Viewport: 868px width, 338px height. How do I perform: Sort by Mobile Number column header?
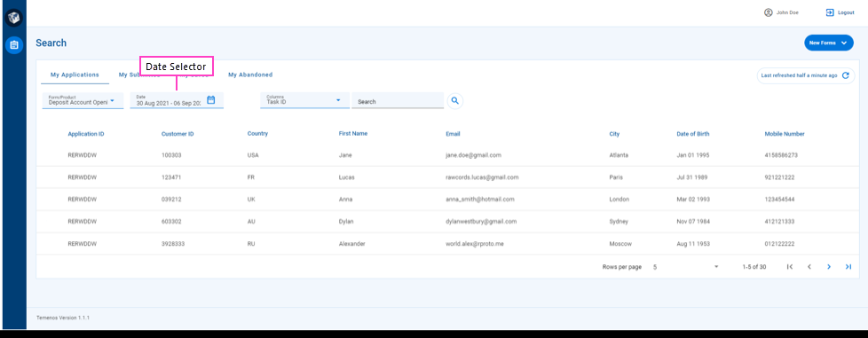785,134
